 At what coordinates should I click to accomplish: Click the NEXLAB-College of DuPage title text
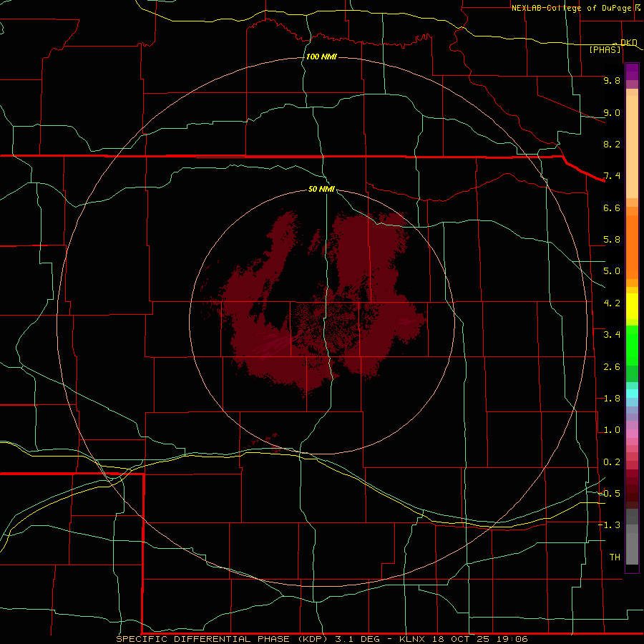(x=571, y=8)
